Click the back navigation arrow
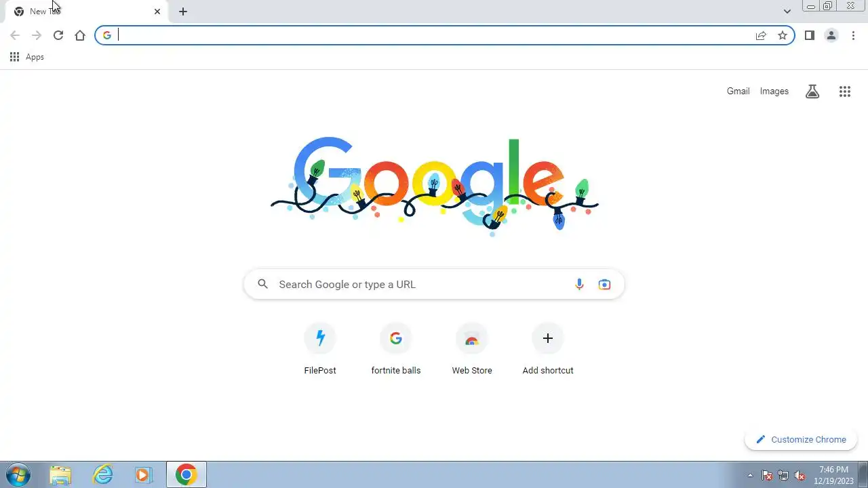This screenshot has width=868, height=488. pos(15,35)
